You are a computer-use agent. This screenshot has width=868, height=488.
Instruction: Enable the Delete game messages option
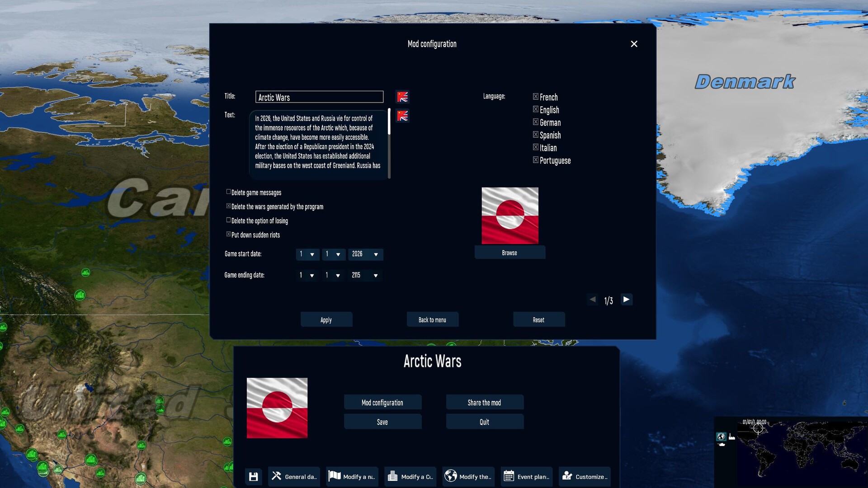[x=228, y=191]
